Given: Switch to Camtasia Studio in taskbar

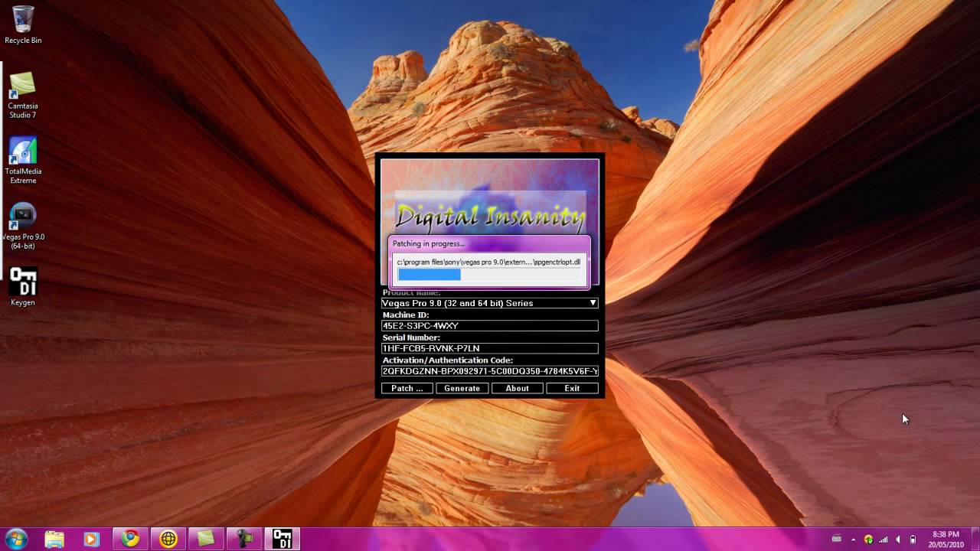Looking at the screenshot, I should [x=206, y=539].
